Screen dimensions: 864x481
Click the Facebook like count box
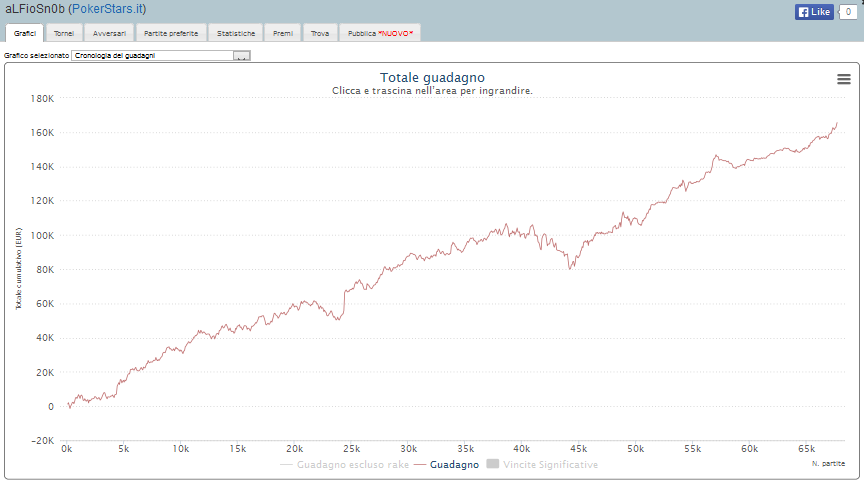847,12
